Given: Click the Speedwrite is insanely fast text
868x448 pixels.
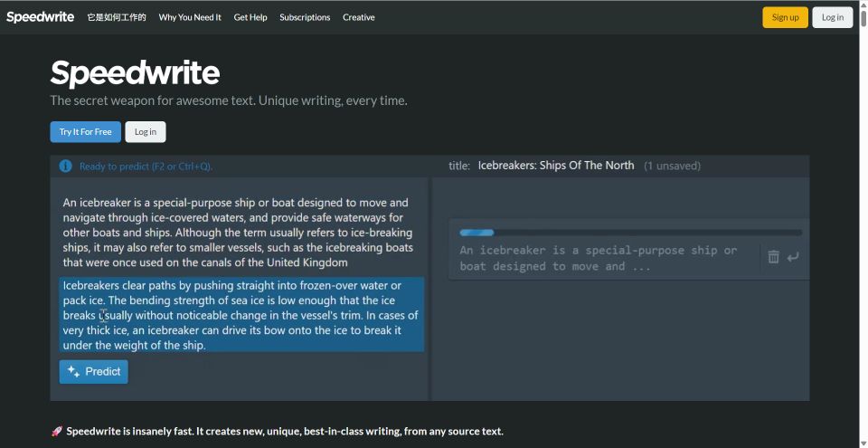Looking at the screenshot, I should pos(285,431).
